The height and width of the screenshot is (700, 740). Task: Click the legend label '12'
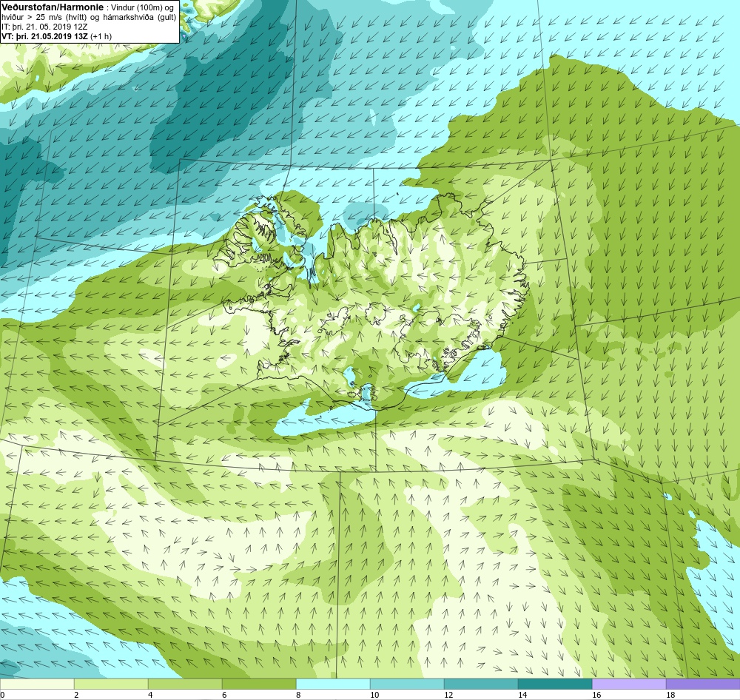tap(448, 695)
